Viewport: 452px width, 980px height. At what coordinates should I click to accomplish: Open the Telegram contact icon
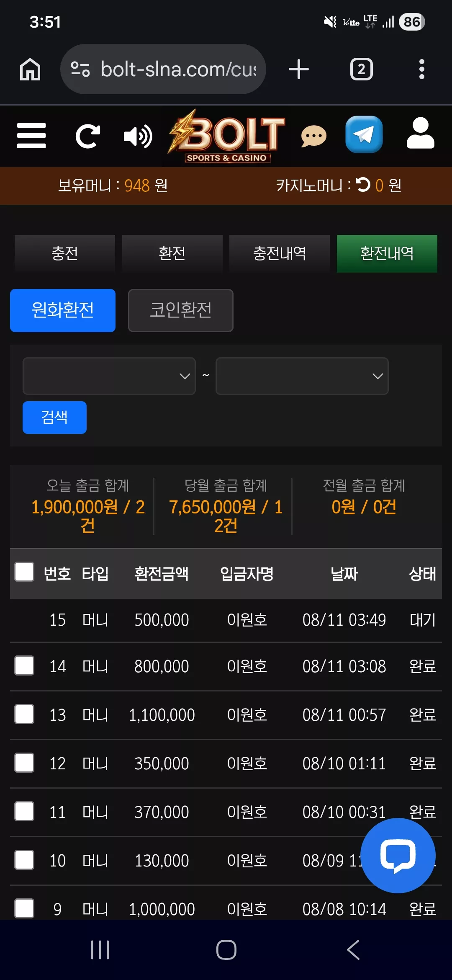click(364, 134)
